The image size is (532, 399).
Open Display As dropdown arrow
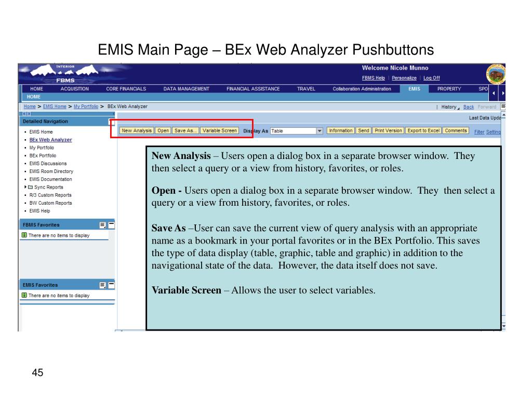pos(320,131)
